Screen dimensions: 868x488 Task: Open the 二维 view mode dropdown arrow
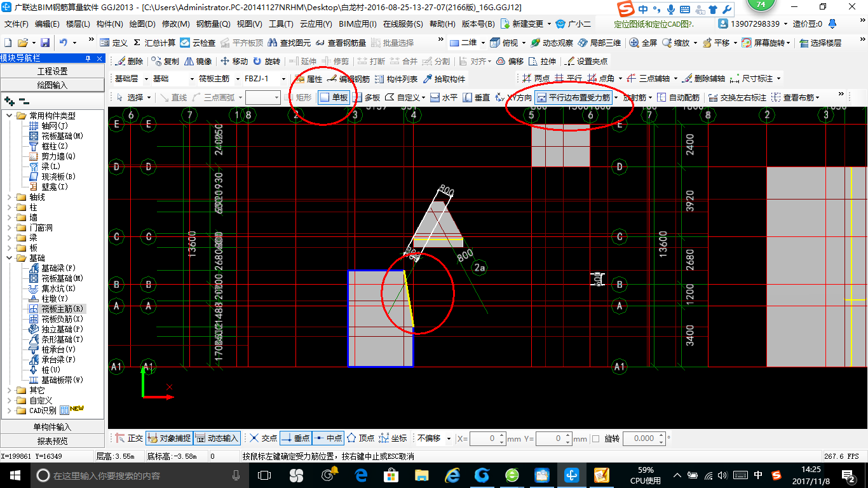[483, 43]
